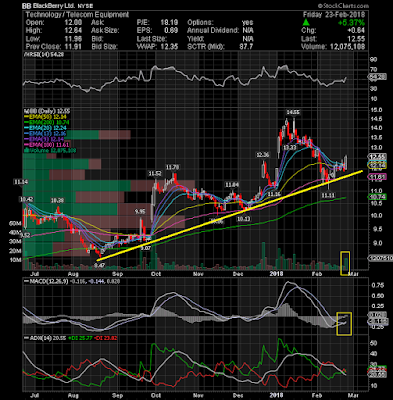Click the 14.55 peak price label
This screenshot has width=393, height=400.
(x=293, y=112)
